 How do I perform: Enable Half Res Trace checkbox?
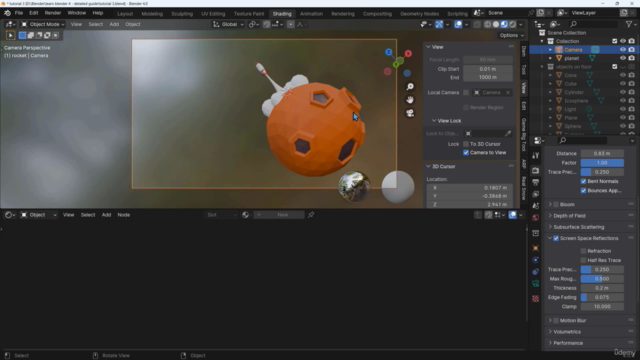click(x=584, y=260)
